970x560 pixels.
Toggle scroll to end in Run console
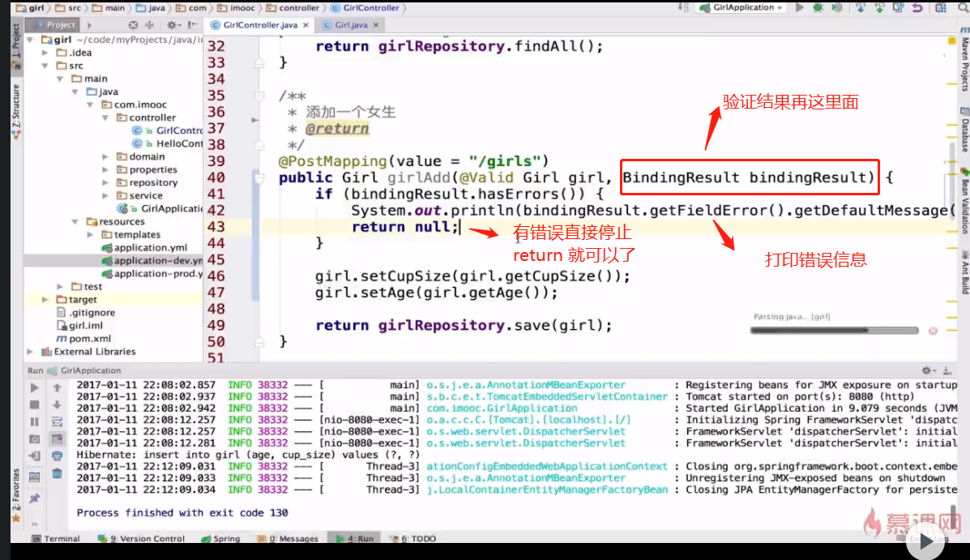(57, 439)
